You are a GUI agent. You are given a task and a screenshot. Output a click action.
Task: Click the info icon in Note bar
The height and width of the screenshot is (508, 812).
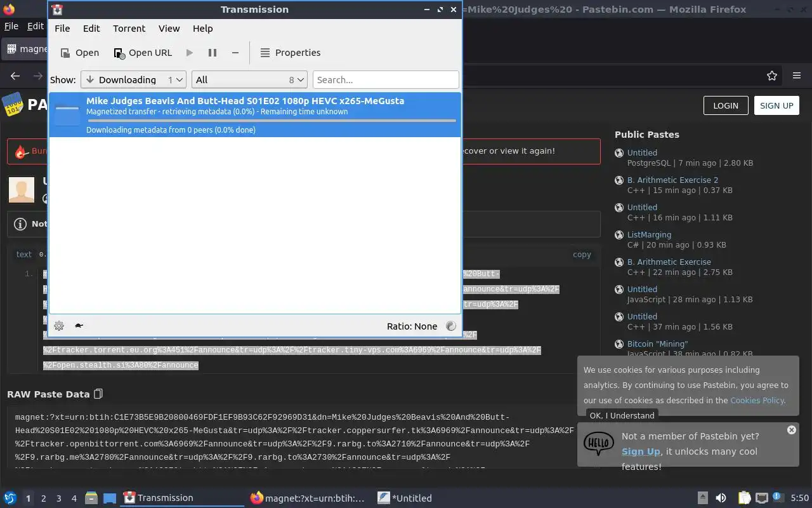(20, 224)
